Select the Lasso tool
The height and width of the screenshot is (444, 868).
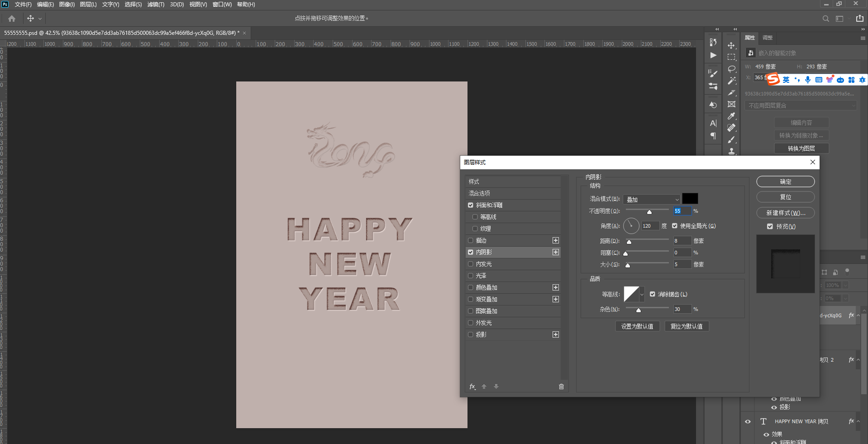(x=731, y=69)
